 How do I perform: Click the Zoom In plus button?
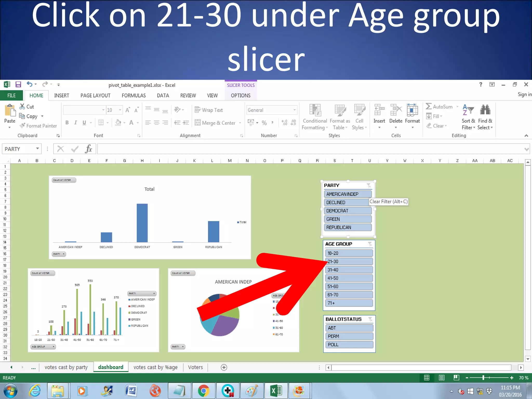point(511,378)
